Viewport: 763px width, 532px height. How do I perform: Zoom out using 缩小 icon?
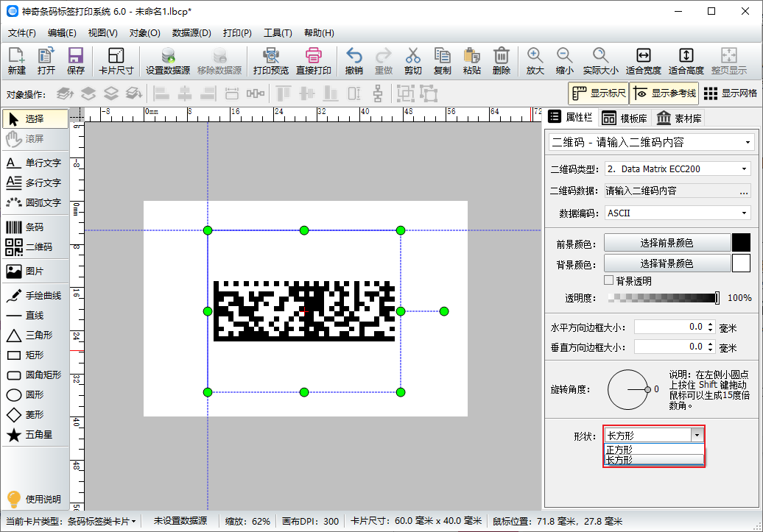[564, 61]
